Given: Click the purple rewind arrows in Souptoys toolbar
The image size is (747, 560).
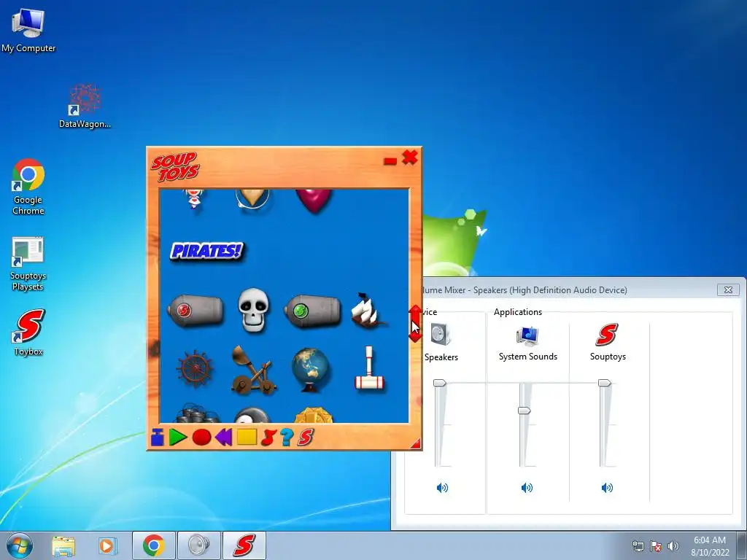Looking at the screenshot, I should 223,437.
